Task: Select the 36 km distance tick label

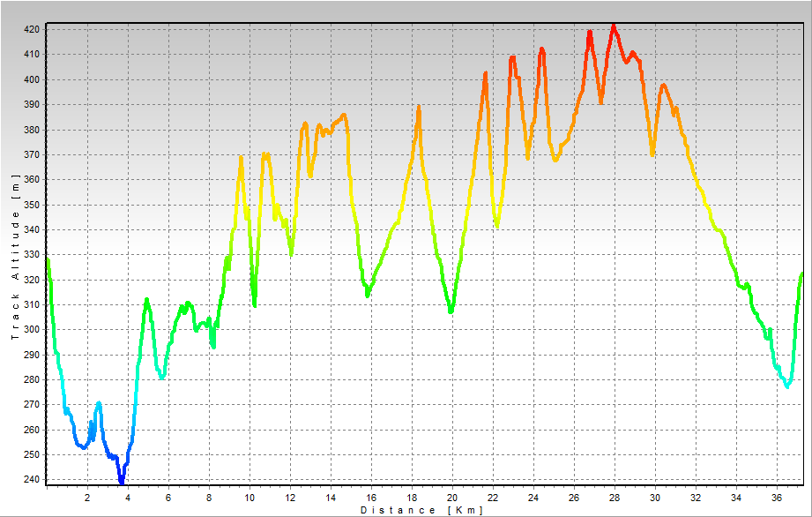Action: 777,498
